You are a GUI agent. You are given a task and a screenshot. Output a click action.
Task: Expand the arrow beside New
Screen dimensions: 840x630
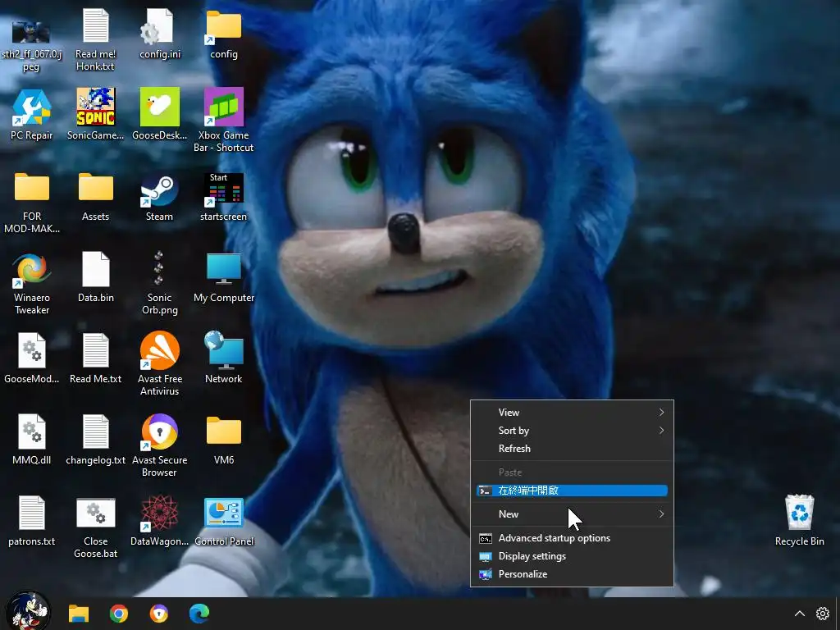click(662, 514)
